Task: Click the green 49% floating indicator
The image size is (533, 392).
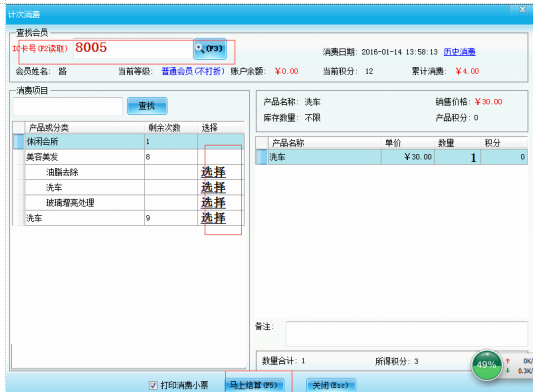Action: point(486,365)
